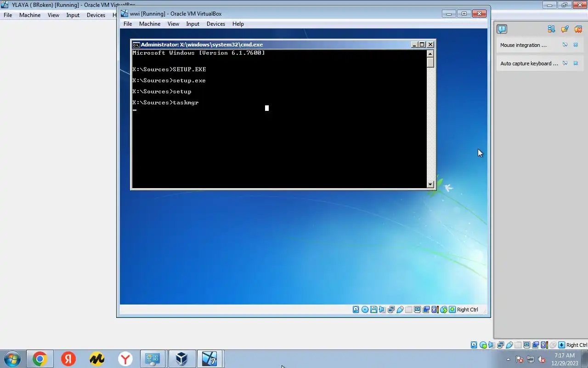588x368 pixels.
Task: Click recording icon in wwi status bar
Action: [x=426, y=310]
